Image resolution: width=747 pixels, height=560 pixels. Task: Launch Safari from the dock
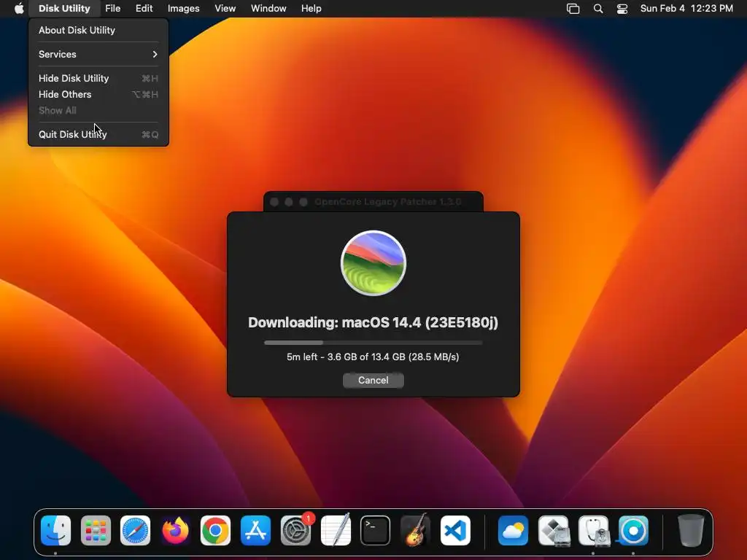135,530
